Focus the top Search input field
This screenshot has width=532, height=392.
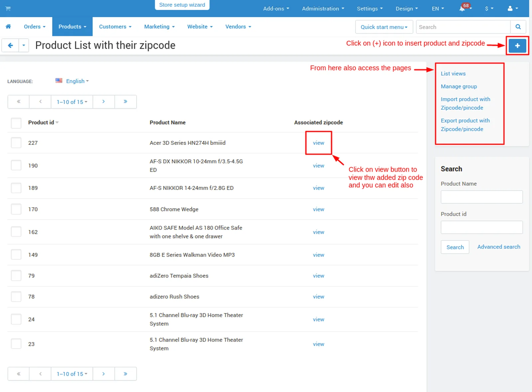463,27
